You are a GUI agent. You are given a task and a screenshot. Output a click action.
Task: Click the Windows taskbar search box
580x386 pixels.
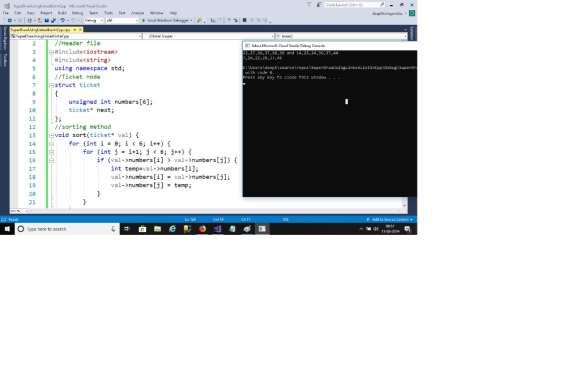click(67, 229)
